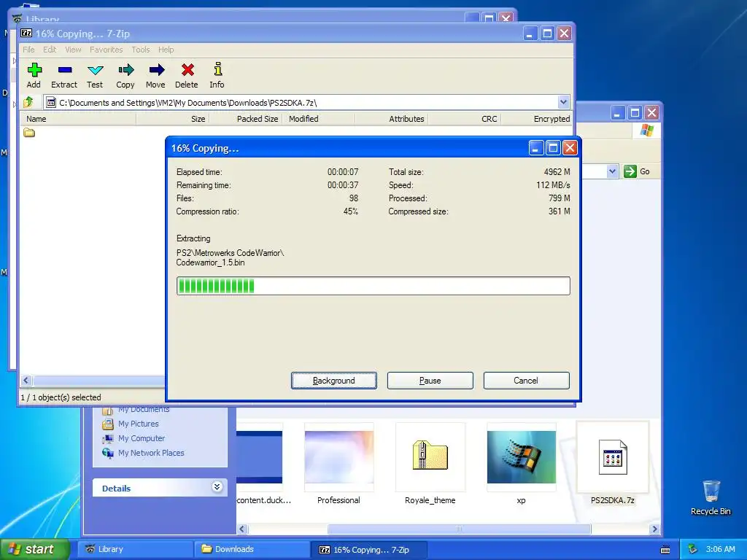Open the My Network Places link
This screenshot has height=560, width=747.
[x=151, y=453]
